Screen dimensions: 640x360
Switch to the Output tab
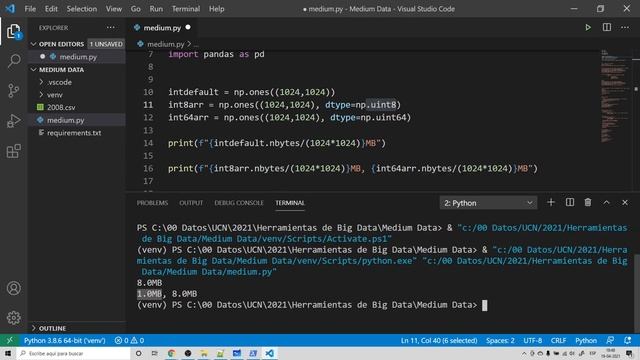point(191,203)
